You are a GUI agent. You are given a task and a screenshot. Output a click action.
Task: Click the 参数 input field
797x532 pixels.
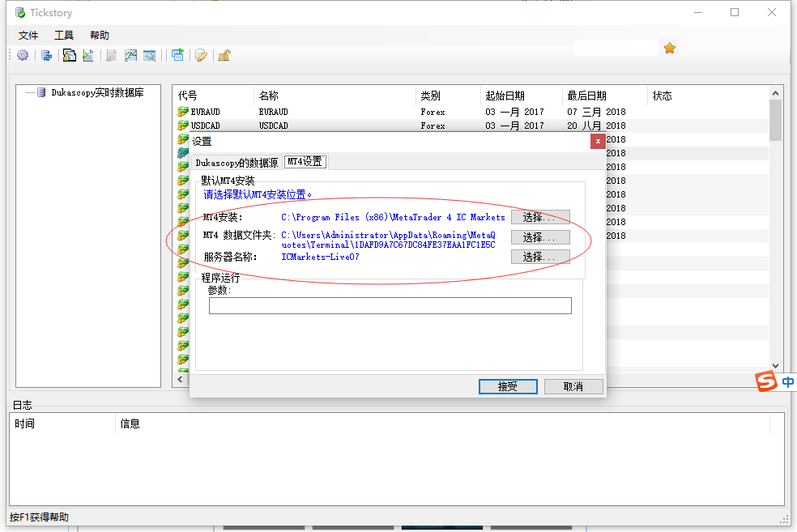click(390, 305)
